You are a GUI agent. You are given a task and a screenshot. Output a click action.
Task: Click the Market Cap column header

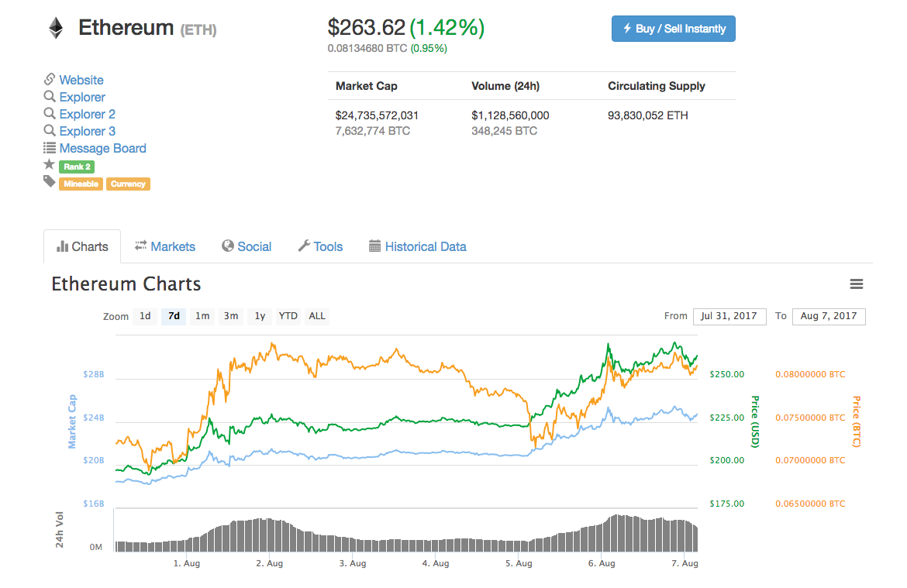(x=366, y=86)
